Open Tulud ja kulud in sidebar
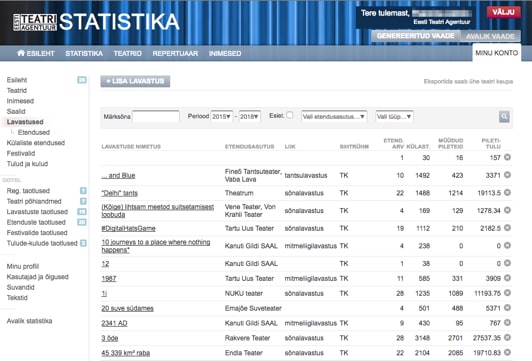Image resolution: width=532 pixels, height=361 pixels. (27, 164)
